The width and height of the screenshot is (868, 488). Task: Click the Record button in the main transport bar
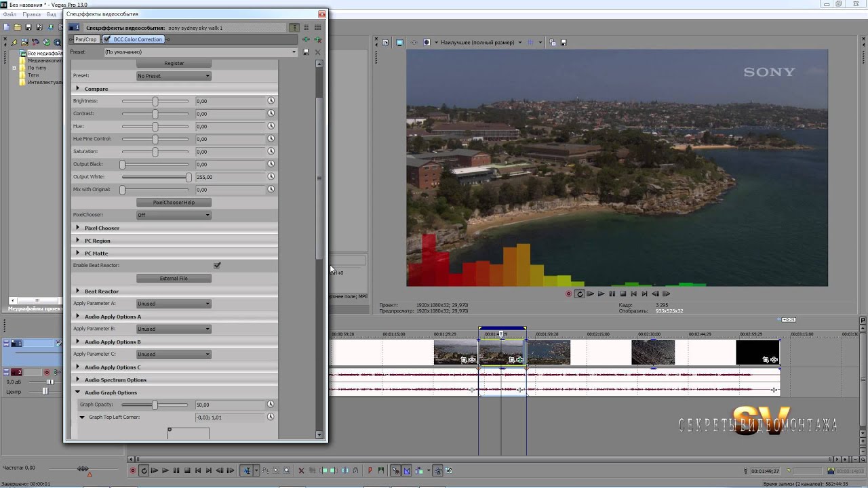click(133, 470)
